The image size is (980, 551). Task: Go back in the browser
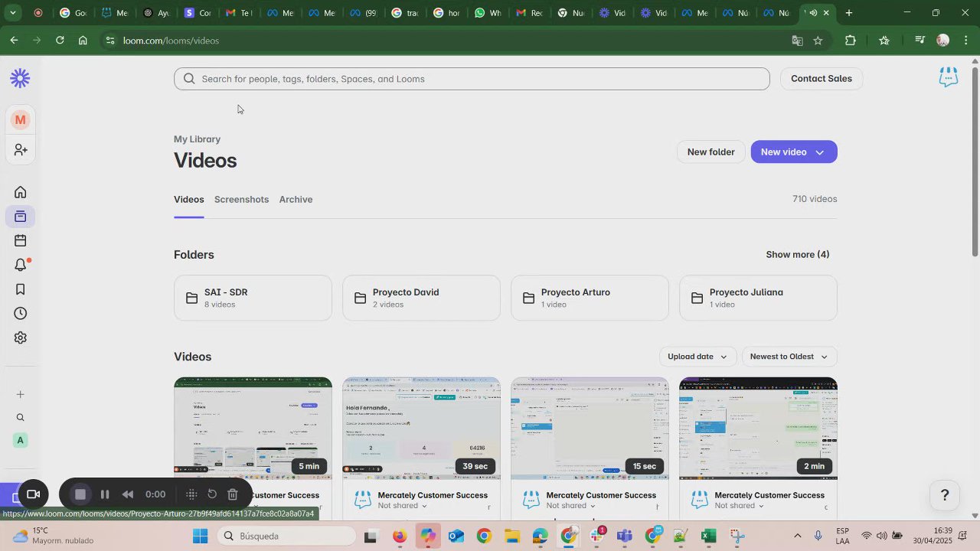pyautogui.click(x=14, y=41)
